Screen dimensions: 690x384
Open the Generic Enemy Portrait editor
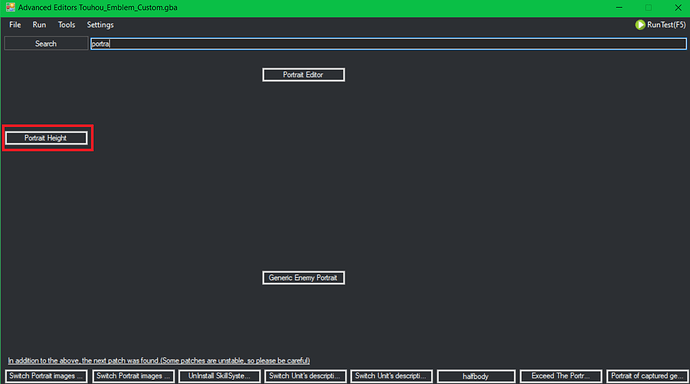303,278
